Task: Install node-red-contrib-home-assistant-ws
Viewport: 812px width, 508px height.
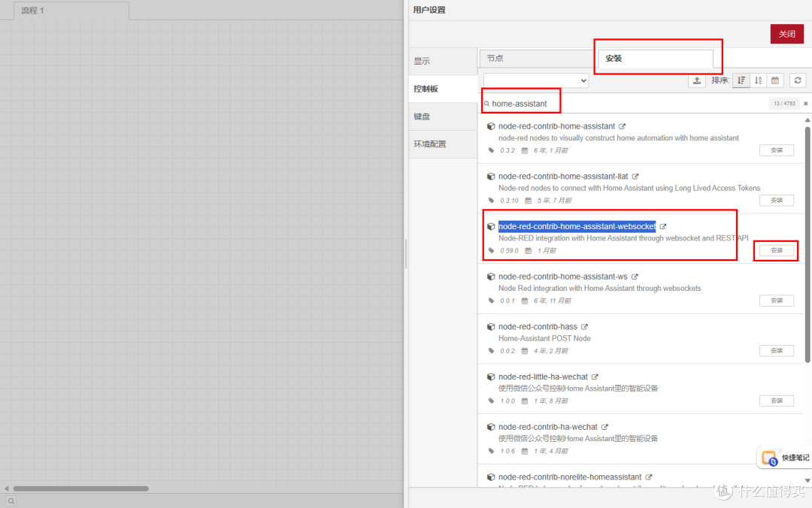Action: pyautogui.click(x=776, y=301)
